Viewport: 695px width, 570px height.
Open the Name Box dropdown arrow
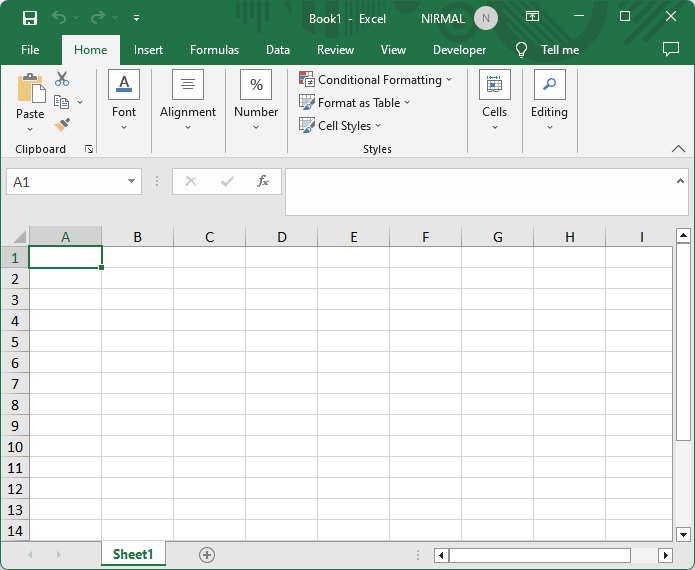131,181
